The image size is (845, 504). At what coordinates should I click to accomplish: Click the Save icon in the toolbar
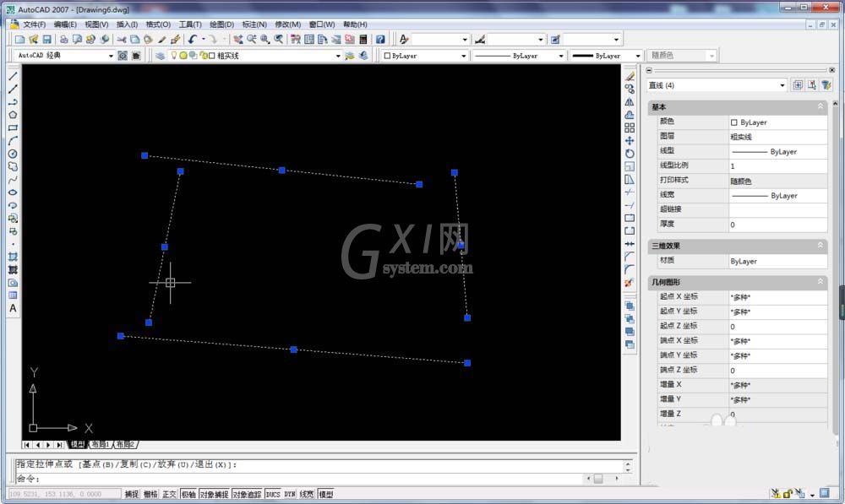pos(46,40)
